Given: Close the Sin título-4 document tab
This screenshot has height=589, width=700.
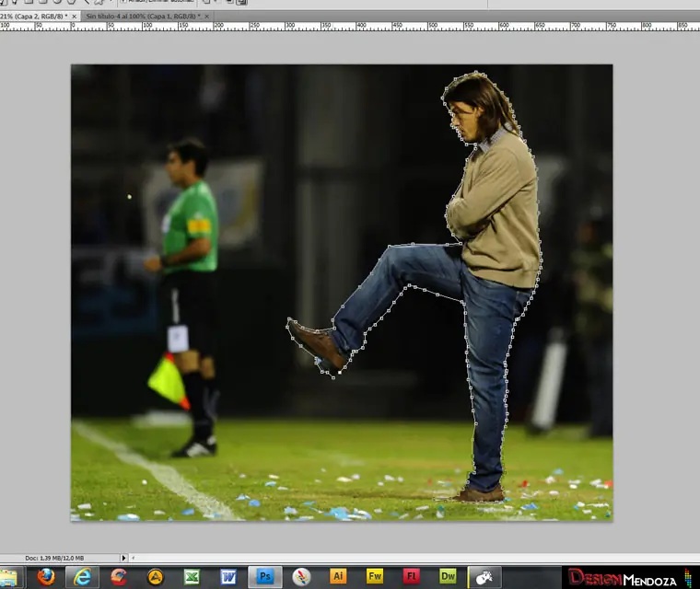Looking at the screenshot, I should tap(206, 17).
